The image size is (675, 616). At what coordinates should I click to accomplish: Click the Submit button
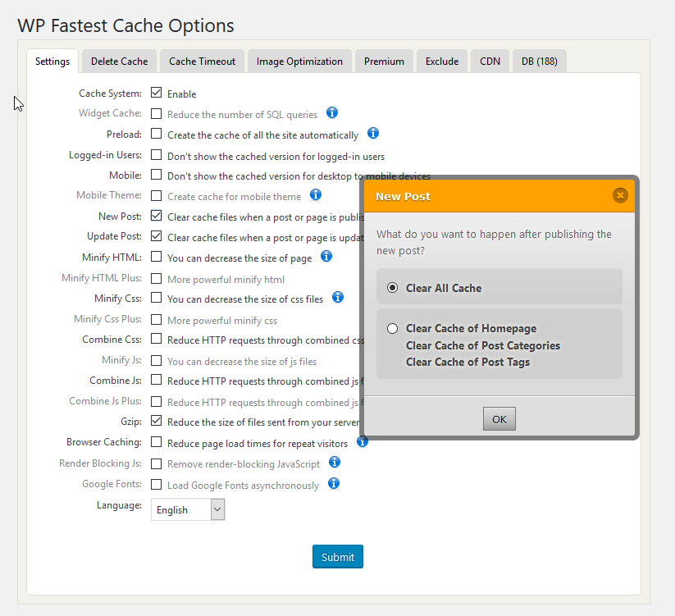337,557
